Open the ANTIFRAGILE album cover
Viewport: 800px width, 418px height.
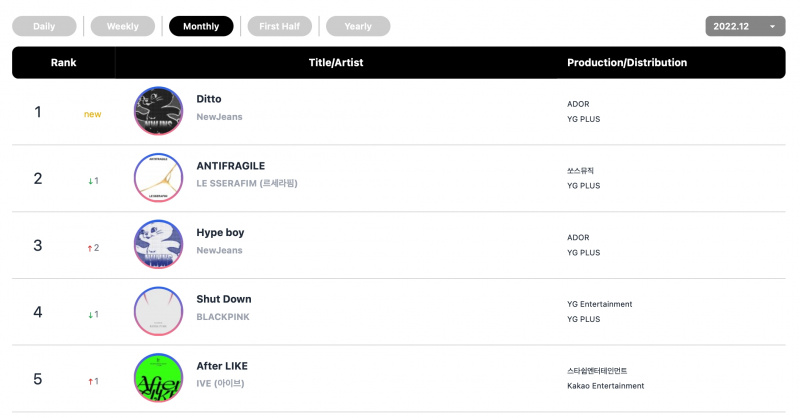(x=158, y=178)
